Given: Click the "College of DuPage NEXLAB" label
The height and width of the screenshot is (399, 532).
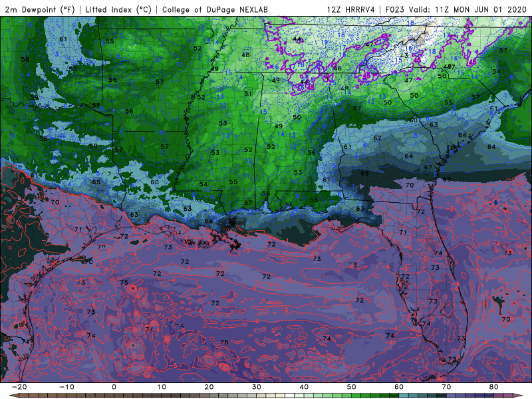Looking at the screenshot, I should (x=215, y=9).
